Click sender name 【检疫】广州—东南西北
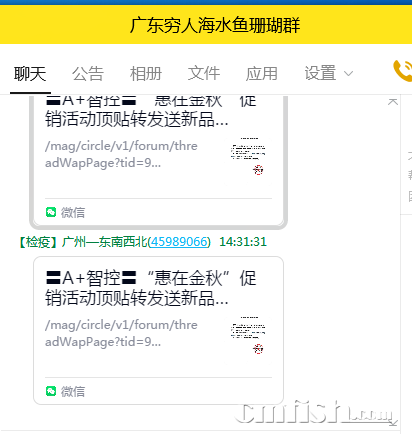 [x=82, y=242]
